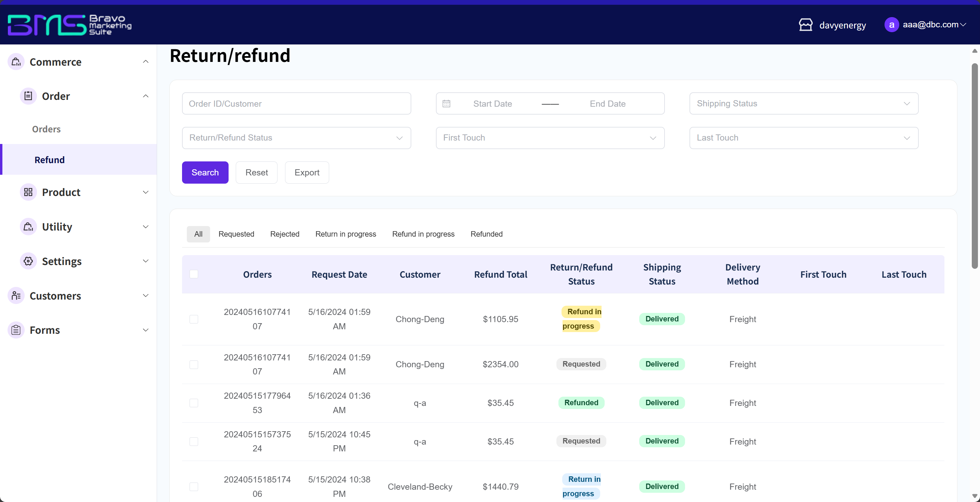Screen dimensions: 980x502
Task: Open the Return/Refund Status filter dropdown
Action: [x=296, y=138]
